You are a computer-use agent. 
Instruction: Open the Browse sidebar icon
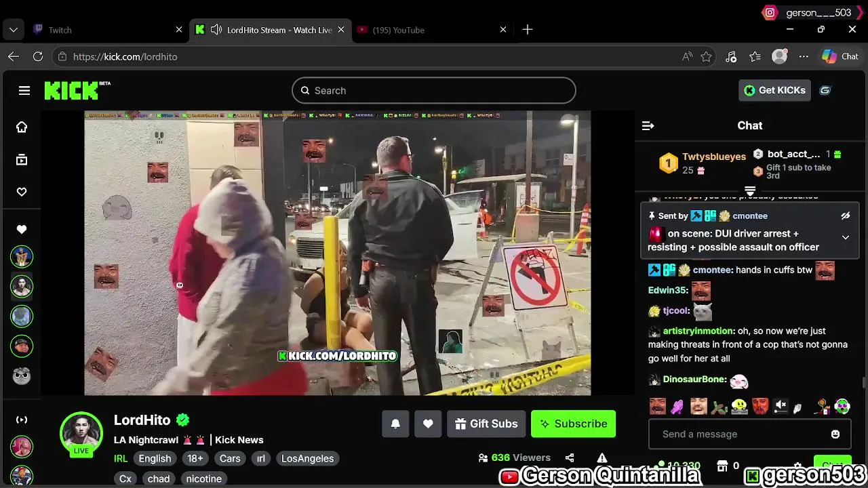(x=22, y=159)
